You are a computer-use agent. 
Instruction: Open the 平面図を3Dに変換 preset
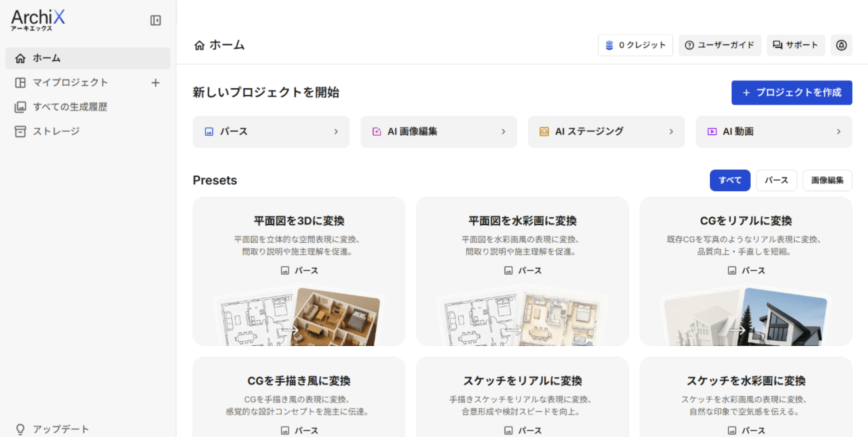[299, 271]
